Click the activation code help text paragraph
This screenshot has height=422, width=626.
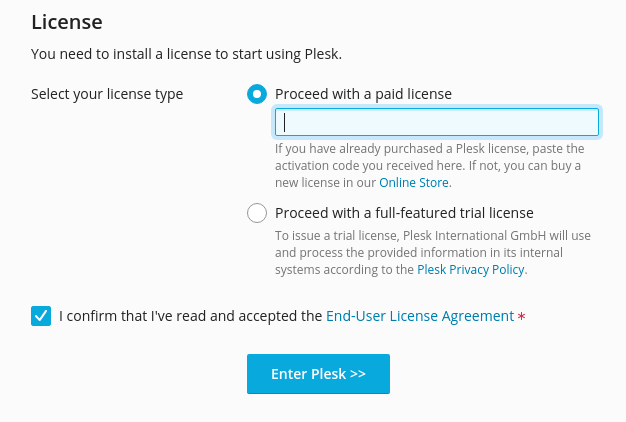click(428, 166)
